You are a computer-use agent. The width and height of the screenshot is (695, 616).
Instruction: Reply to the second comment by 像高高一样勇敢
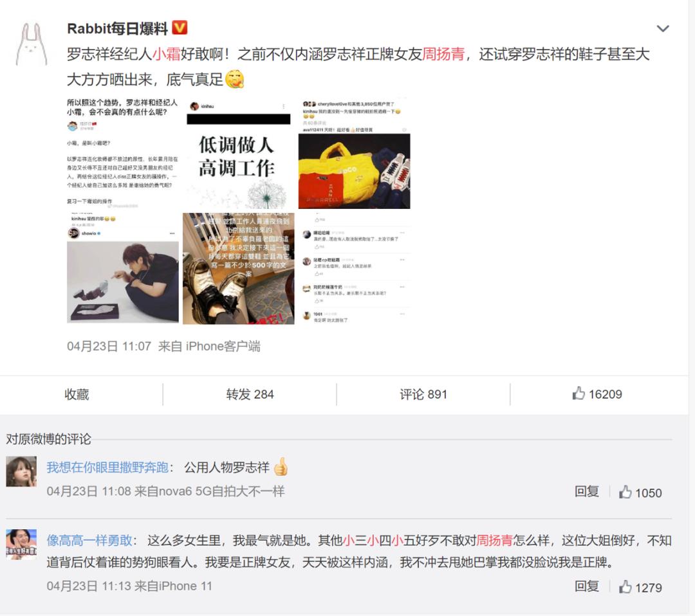click(586, 586)
